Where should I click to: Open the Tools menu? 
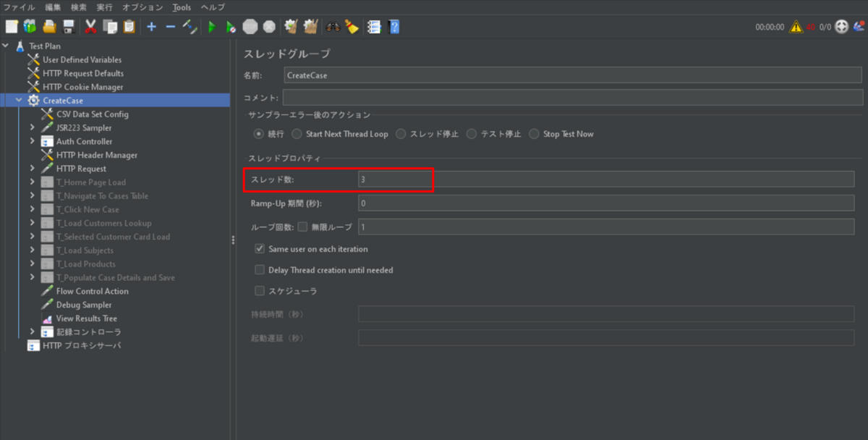pos(182,7)
